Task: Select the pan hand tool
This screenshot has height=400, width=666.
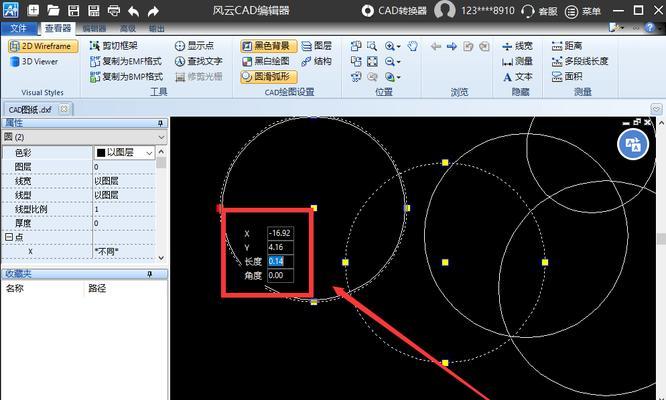Action: pos(412,46)
